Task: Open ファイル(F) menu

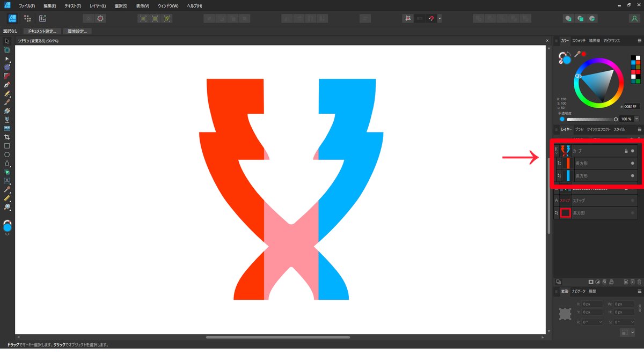Action: pyautogui.click(x=27, y=5)
